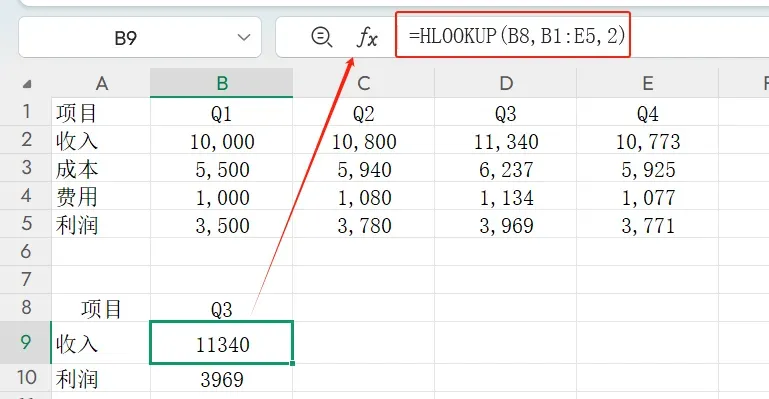Select row 9 header

tap(26, 342)
